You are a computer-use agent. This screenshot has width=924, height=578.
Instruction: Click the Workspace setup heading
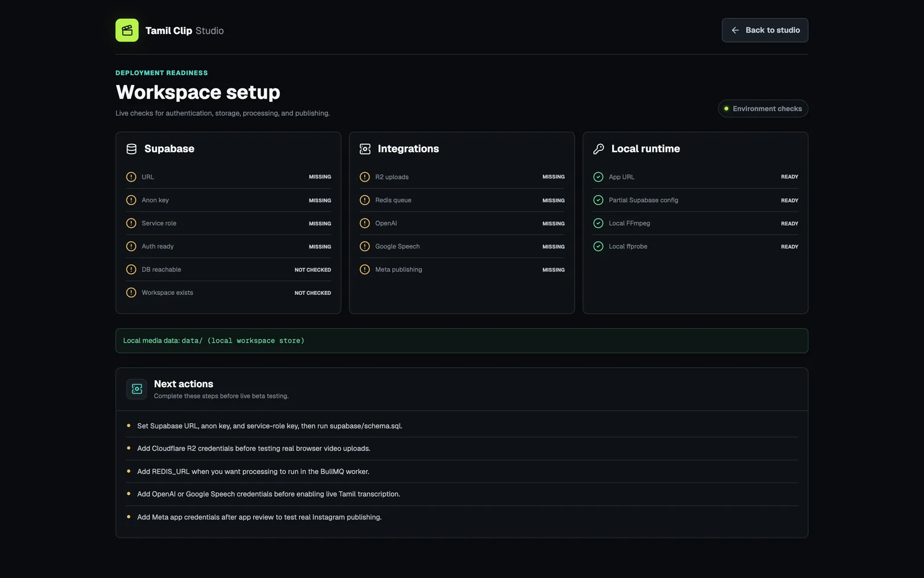tap(198, 92)
